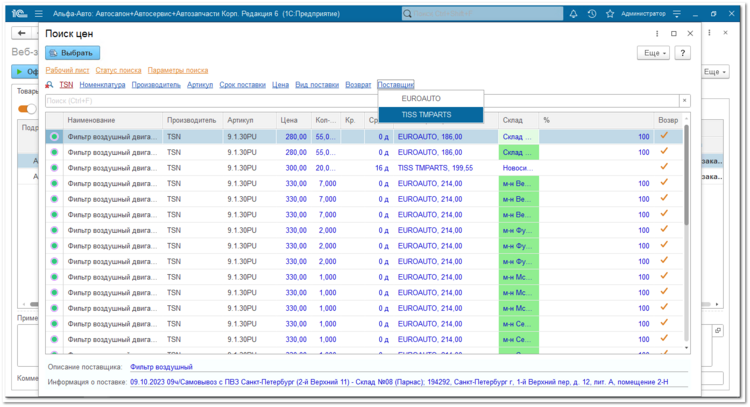
Task: Open Статус поиска link
Action: click(x=118, y=70)
